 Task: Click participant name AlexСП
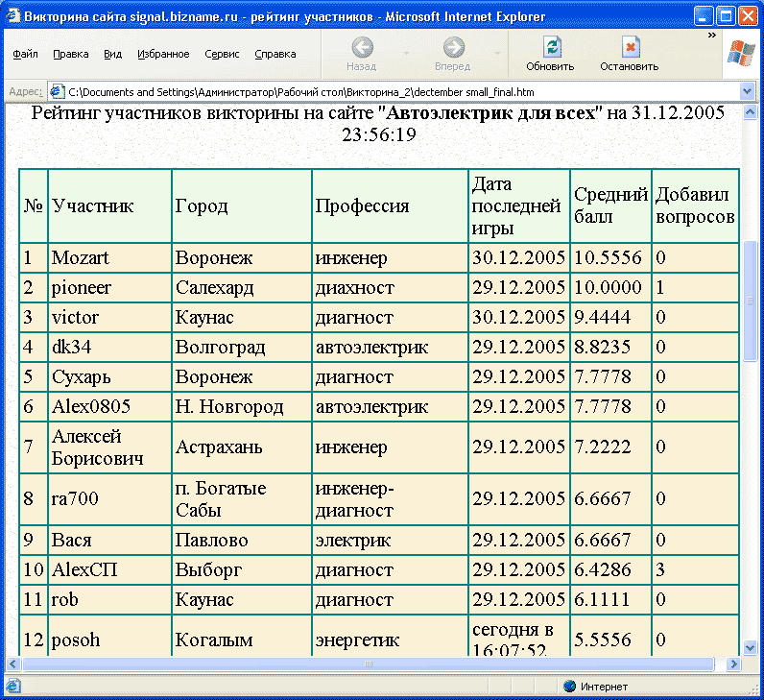[x=84, y=569]
